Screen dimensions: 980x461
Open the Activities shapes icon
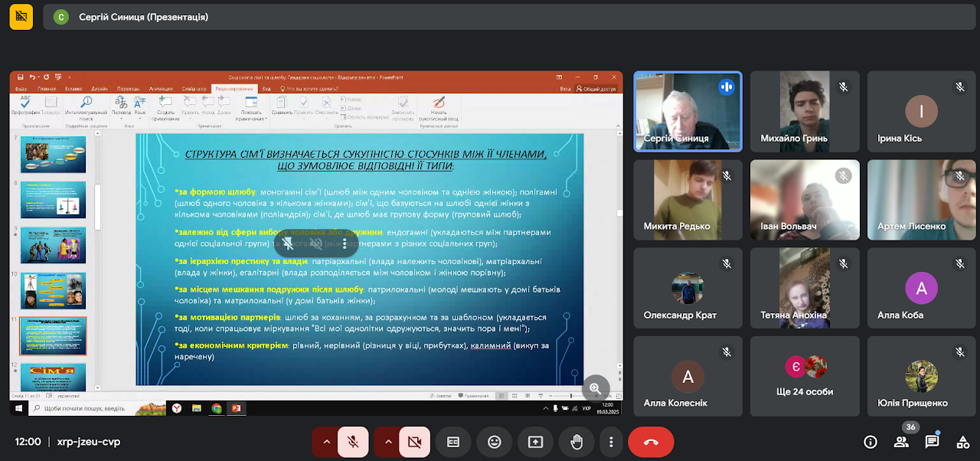point(962,442)
